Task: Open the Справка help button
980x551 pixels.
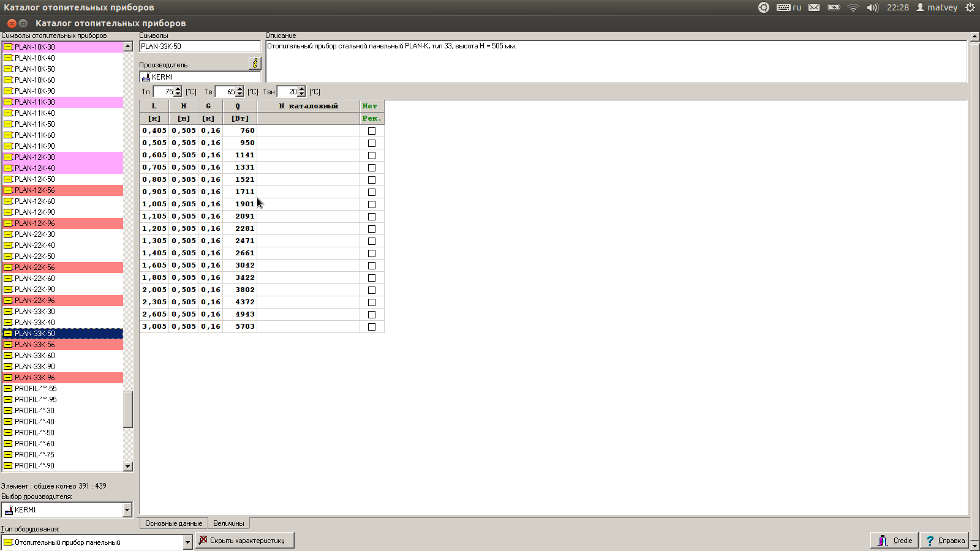Action: [944, 541]
